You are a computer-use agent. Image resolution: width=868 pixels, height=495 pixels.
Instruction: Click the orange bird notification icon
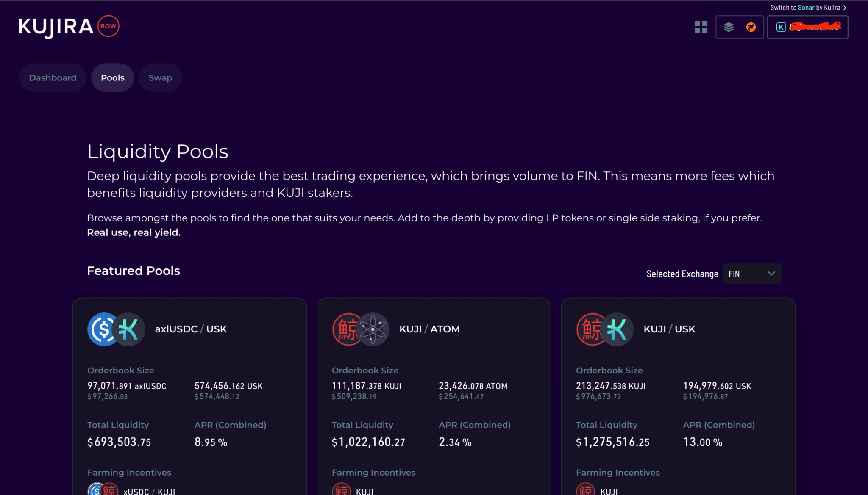click(751, 27)
